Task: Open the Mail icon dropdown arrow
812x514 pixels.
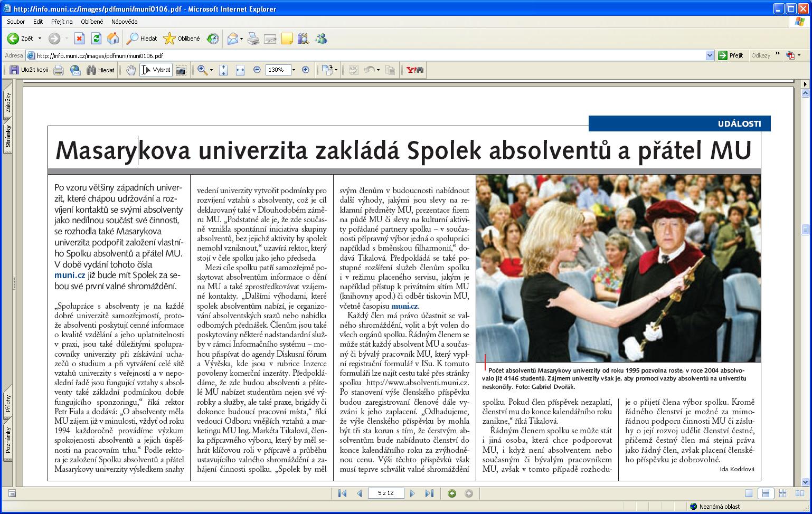Action: point(241,39)
